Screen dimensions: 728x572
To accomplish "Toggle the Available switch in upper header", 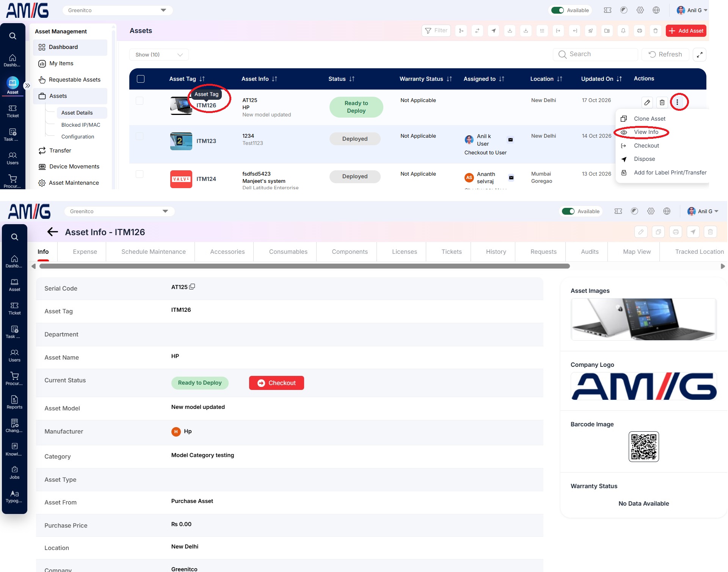I will click(x=557, y=10).
